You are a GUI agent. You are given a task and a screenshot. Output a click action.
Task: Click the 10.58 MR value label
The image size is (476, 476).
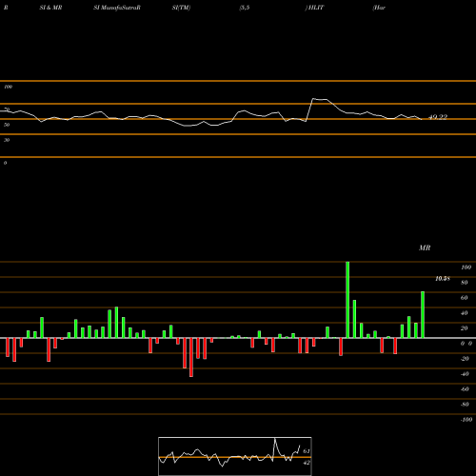click(443, 279)
